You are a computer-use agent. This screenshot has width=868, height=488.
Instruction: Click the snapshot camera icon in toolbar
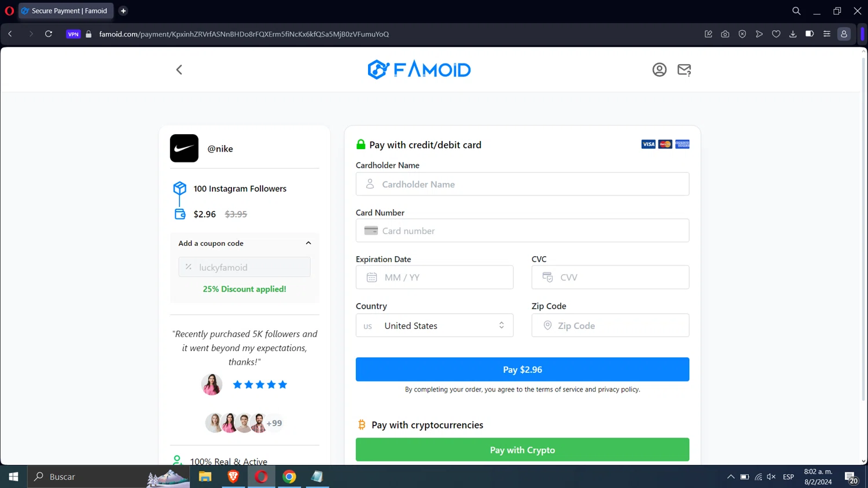725,34
